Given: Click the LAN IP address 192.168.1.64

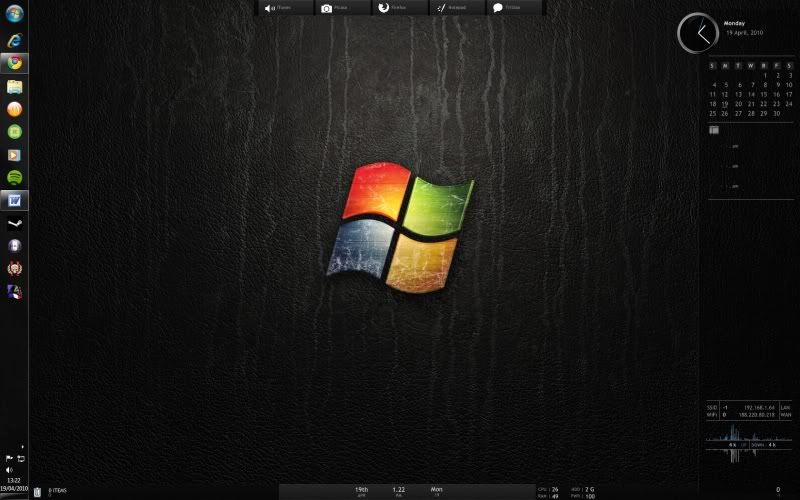Looking at the screenshot, I should (x=759, y=408).
